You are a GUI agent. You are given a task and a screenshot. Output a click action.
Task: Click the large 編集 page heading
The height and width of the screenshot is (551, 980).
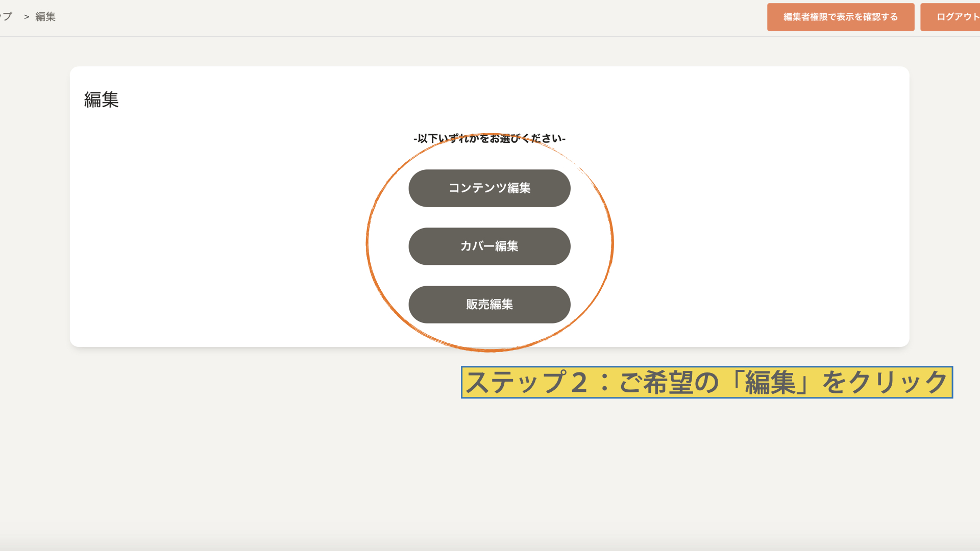(x=101, y=99)
